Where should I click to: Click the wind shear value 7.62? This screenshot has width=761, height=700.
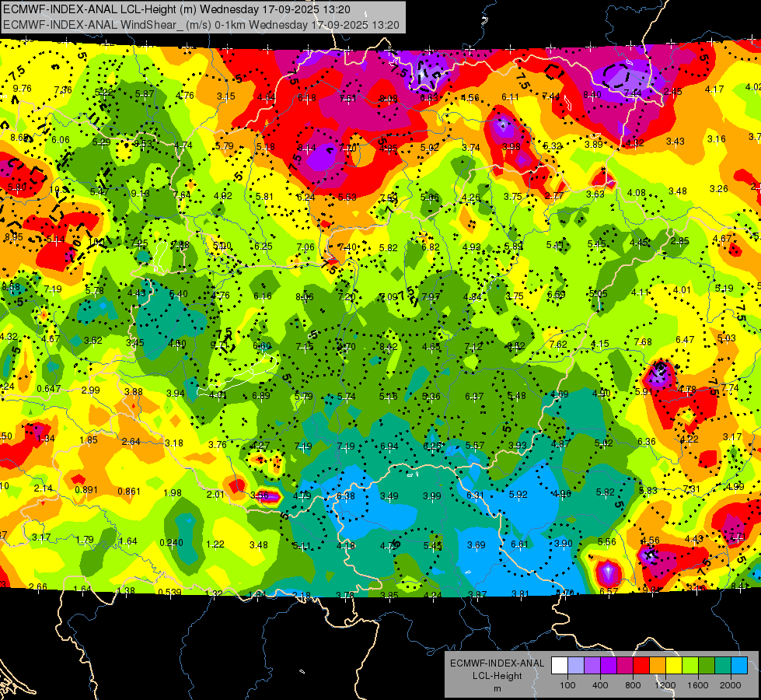click(x=558, y=344)
